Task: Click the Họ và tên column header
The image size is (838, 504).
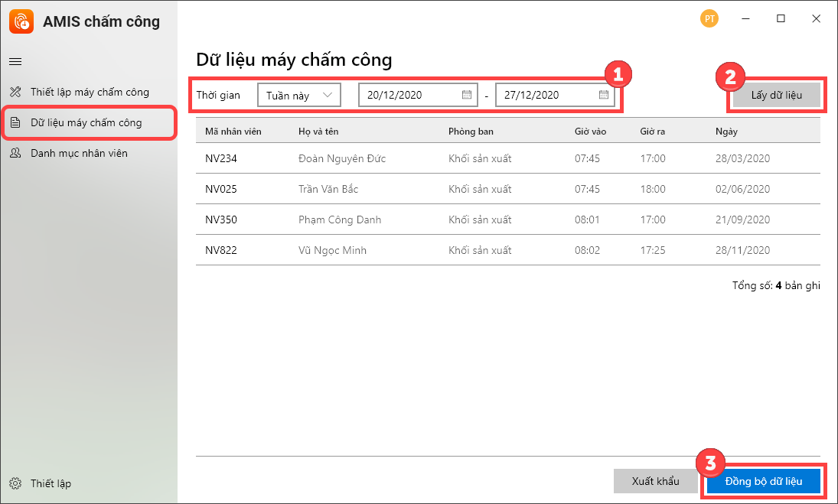Action: click(318, 132)
